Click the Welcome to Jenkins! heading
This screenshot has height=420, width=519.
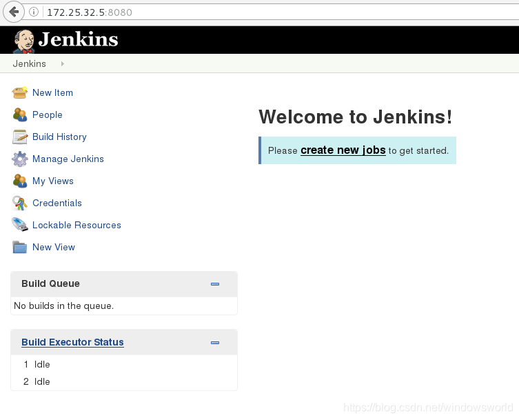[x=355, y=117]
